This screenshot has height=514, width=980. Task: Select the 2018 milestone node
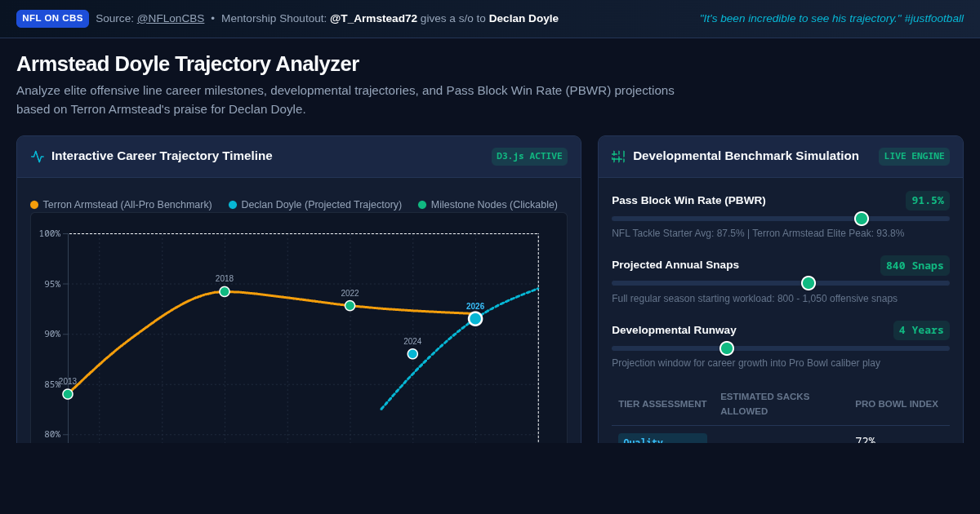coord(225,291)
